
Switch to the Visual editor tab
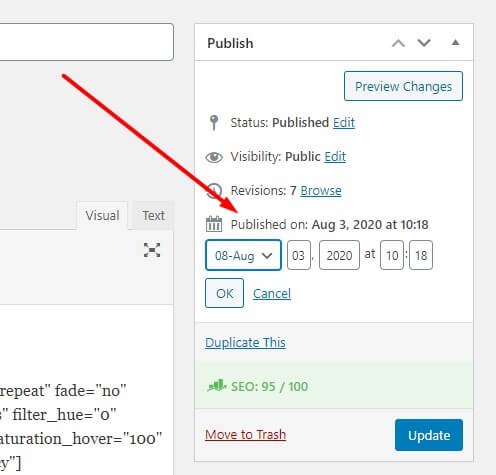(x=102, y=215)
